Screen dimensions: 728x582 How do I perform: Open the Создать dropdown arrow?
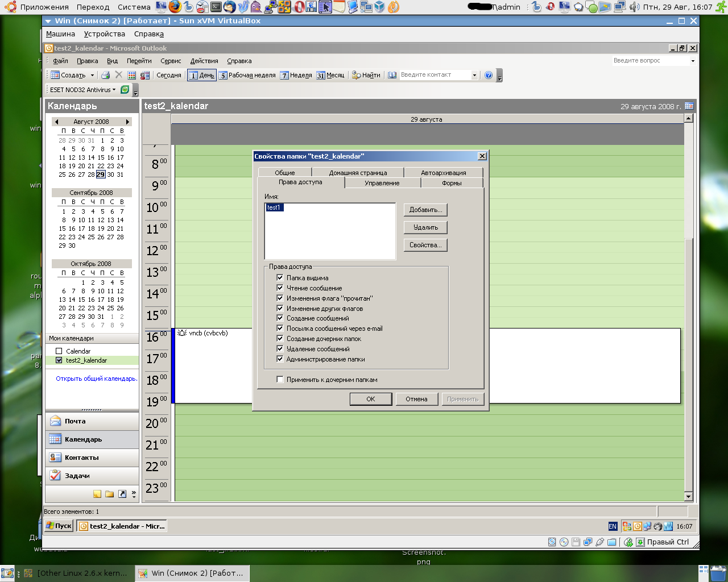(92, 75)
